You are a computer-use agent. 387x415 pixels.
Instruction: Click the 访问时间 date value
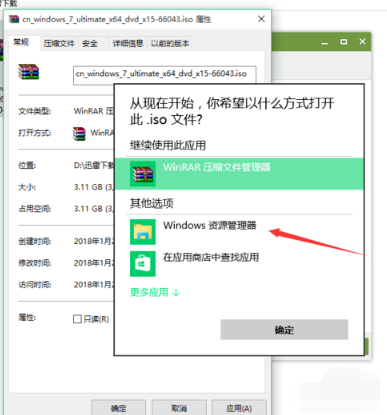tap(94, 285)
